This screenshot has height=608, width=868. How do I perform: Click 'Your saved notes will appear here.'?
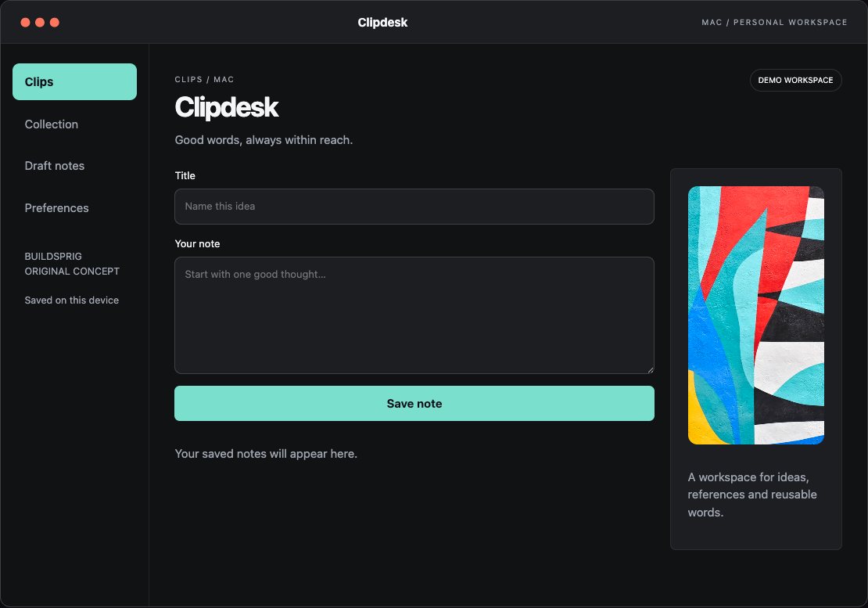click(x=266, y=454)
